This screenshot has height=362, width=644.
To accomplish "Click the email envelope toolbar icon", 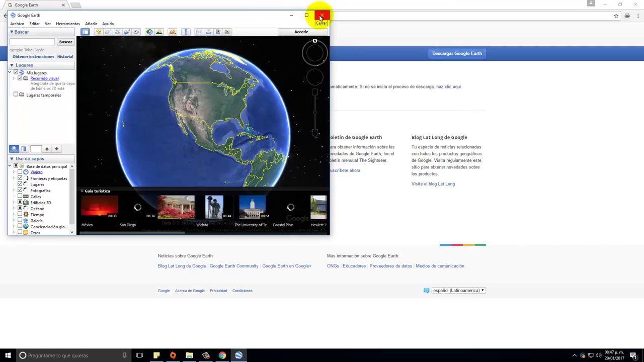I will [x=199, y=32].
